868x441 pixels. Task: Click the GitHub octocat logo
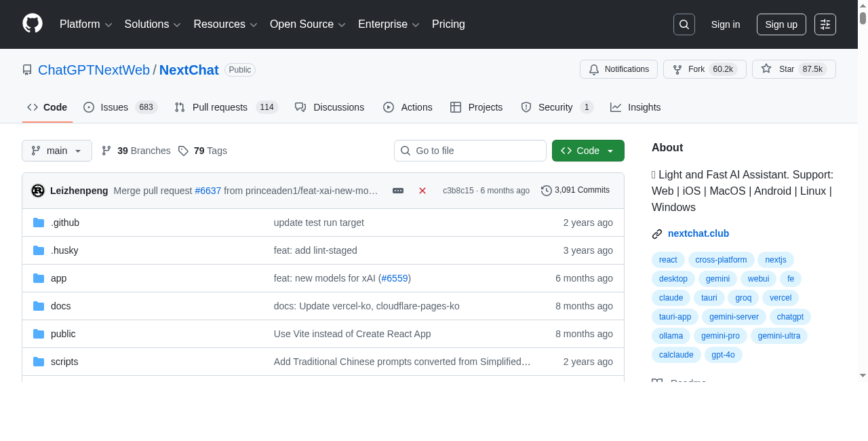pyautogui.click(x=32, y=24)
